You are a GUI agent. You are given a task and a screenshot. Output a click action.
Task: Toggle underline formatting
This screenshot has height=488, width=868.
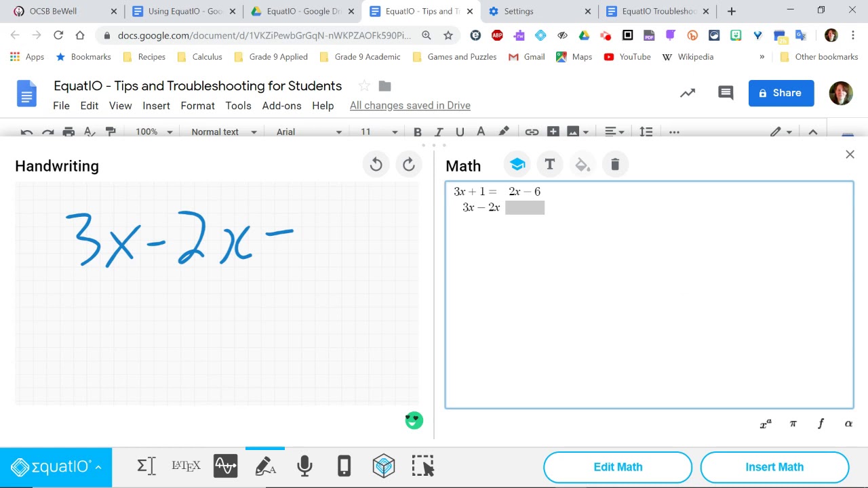tap(460, 131)
